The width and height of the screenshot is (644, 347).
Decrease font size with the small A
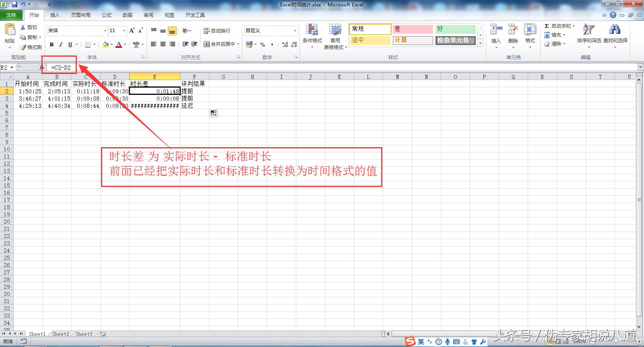(140, 31)
